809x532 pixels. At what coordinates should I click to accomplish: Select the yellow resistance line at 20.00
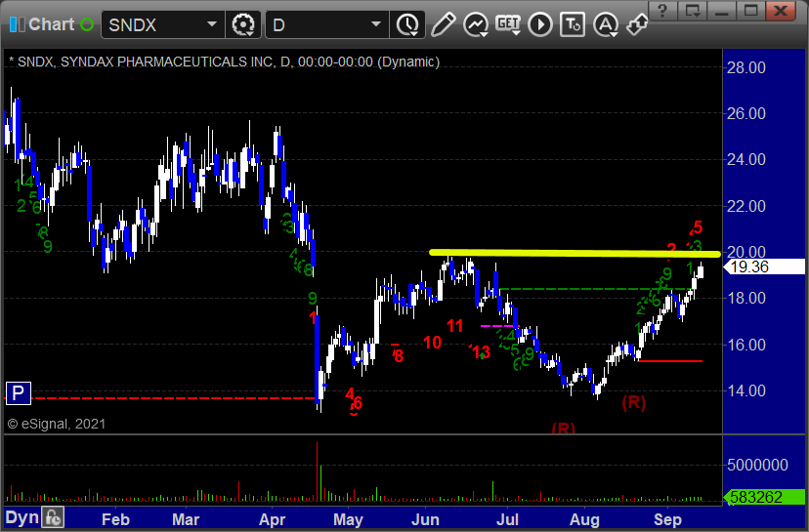(x=575, y=253)
